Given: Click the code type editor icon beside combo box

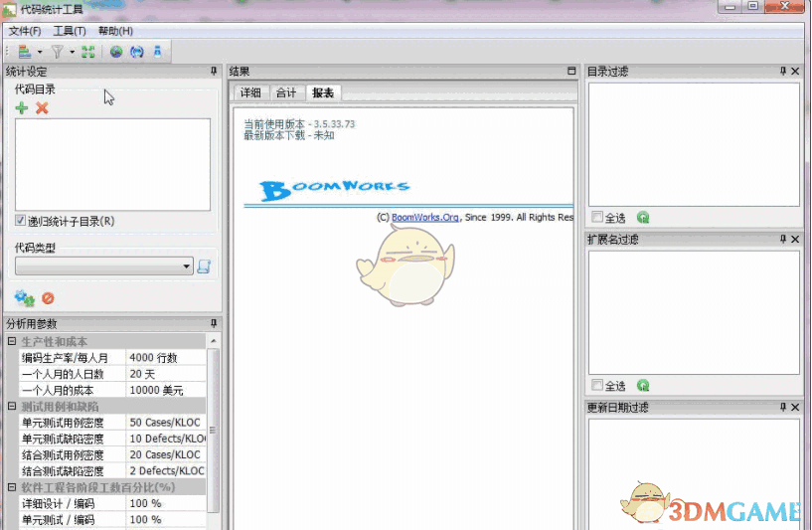Looking at the screenshot, I should click(204, 266).
